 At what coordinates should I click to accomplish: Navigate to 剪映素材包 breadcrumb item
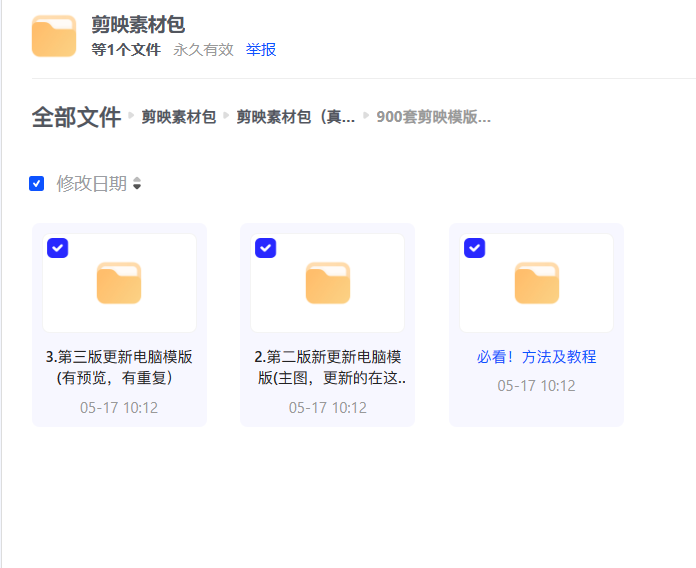(178, 117)
